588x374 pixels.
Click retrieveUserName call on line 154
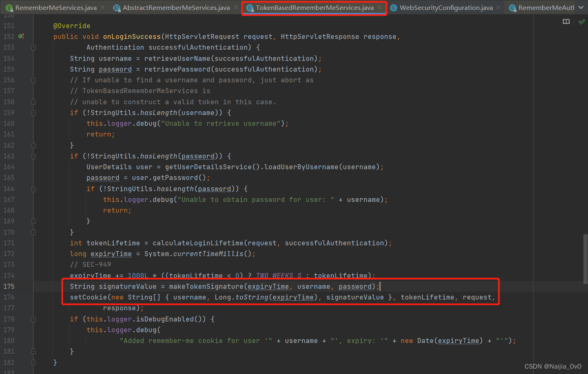pyautogui.click(x=177, y=58)
